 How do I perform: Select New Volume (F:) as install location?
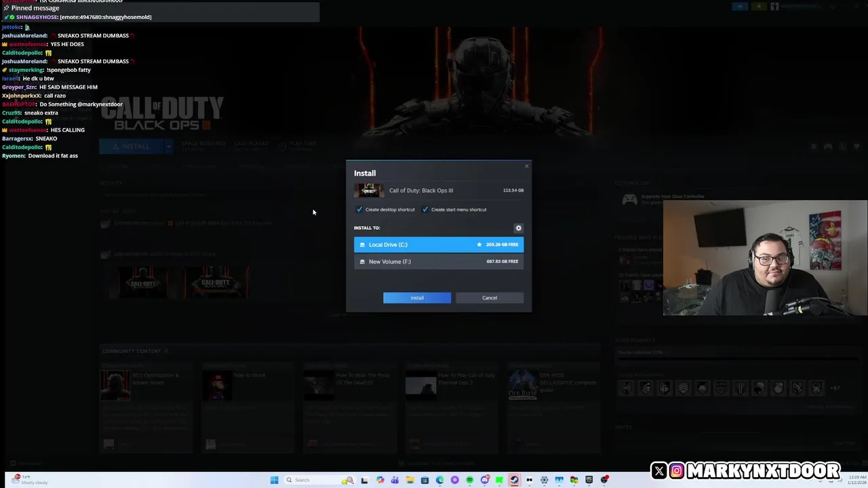pos(439,262)
